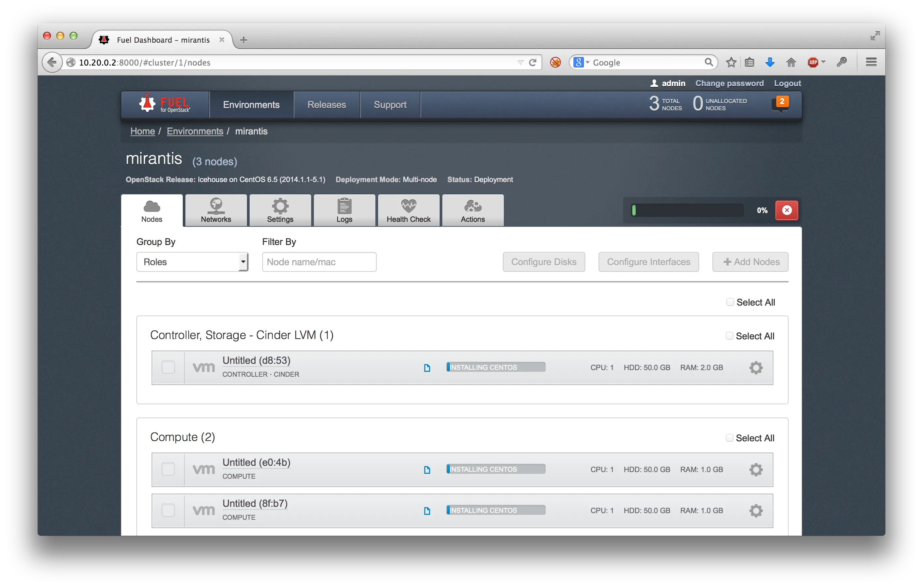Open gear settings for Untitled (8f:b7) node
The image size is (923, 588).
click(756, 511)
